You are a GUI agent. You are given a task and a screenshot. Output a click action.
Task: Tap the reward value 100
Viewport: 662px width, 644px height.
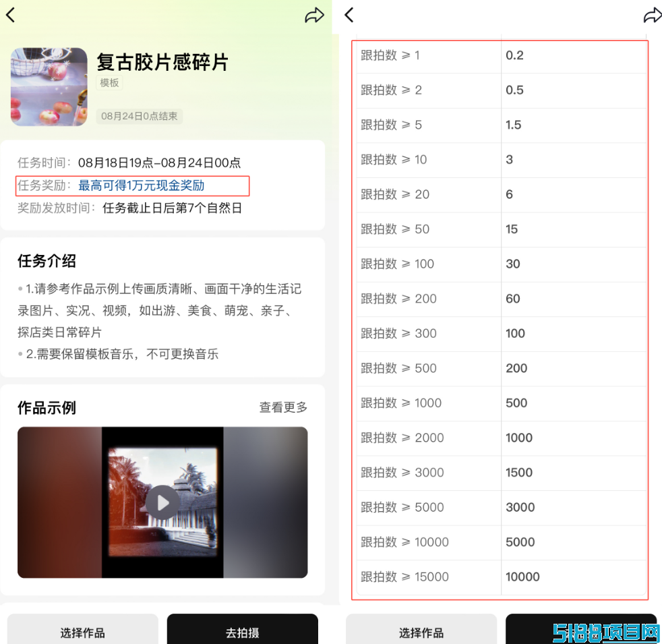[x=516, y=334]
